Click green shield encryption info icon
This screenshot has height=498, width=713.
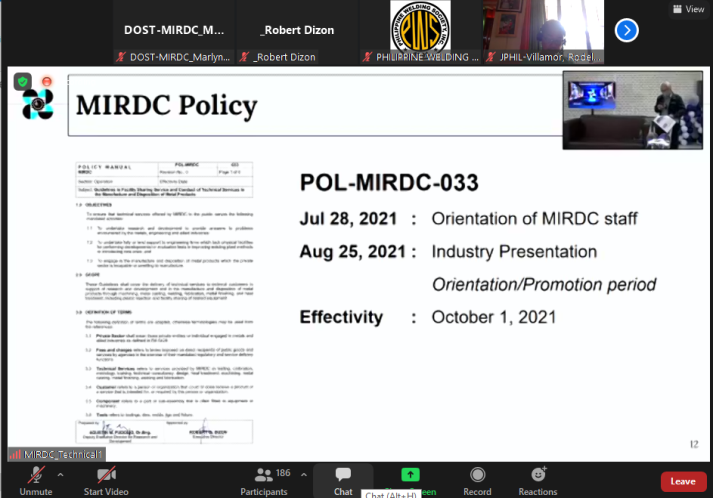coord(22,82)
